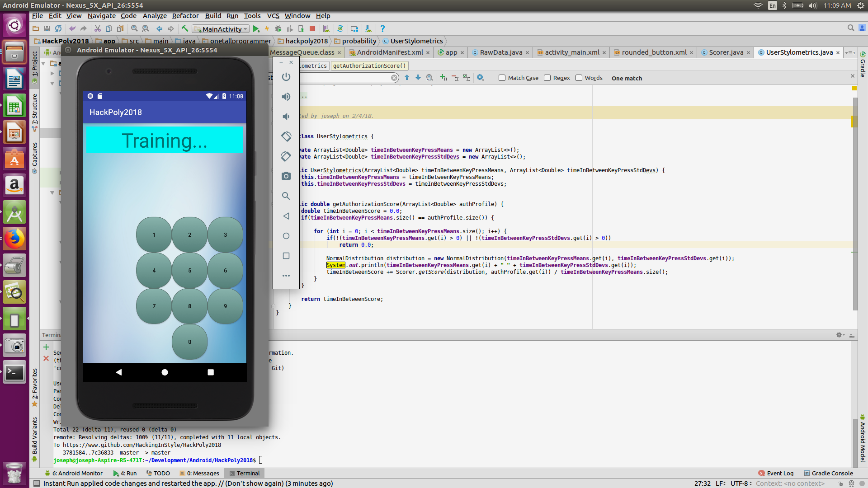Open the hidden editor tabs dropdown list
Viewport: 868px width, 488px height.
850,52
